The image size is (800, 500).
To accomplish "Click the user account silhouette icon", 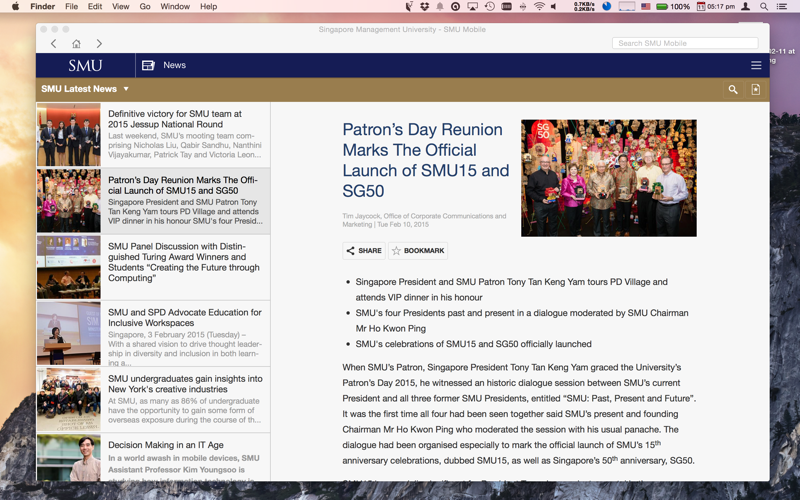I will click(745, 6).
